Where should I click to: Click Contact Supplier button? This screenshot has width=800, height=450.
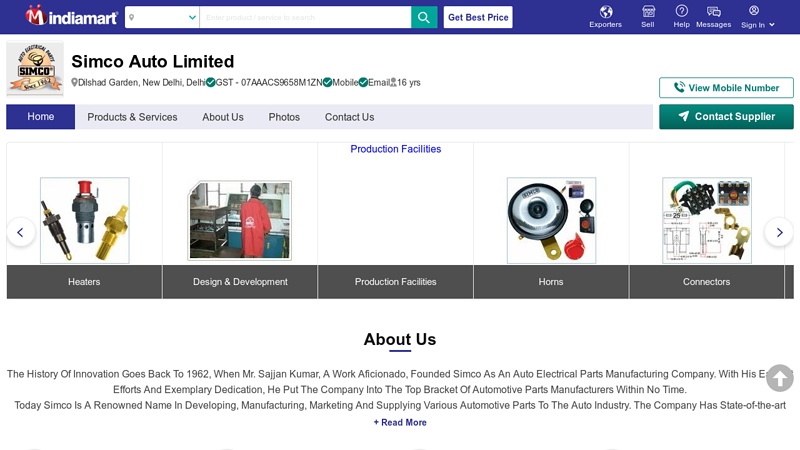726,117
